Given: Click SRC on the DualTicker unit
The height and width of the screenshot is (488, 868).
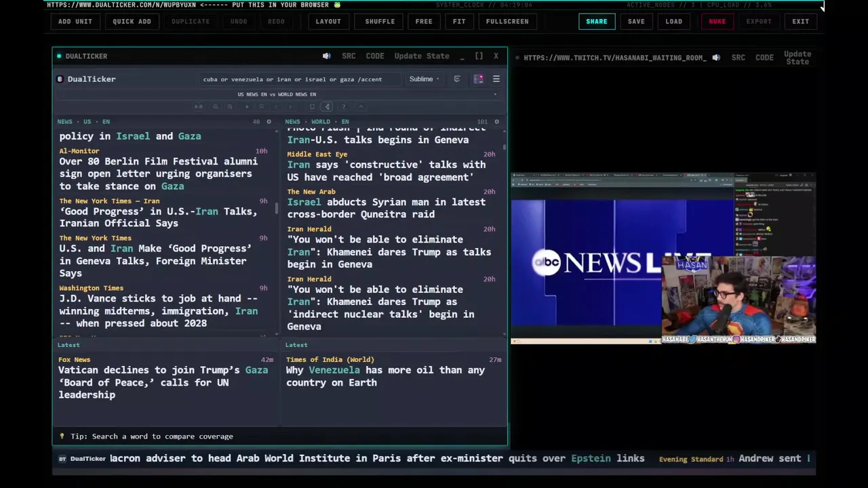Looking at the screenshot, I should pyautogui.click(x=349, y=56).
